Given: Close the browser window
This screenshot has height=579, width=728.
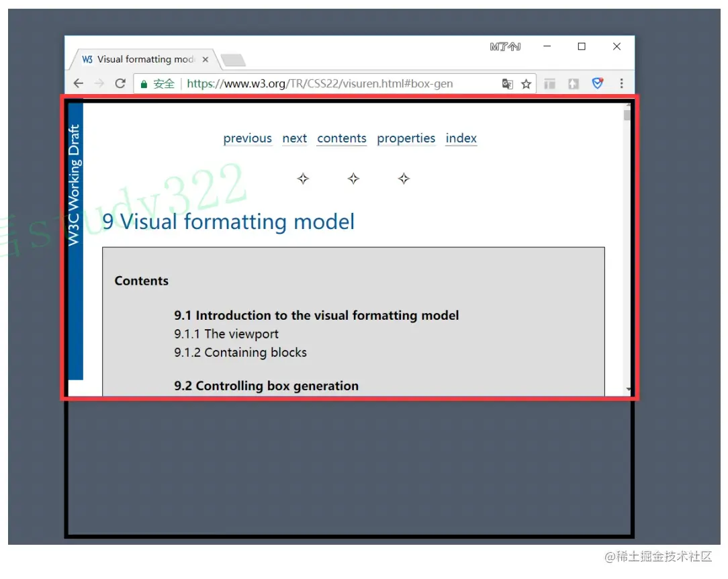Looking at the screenshot, I should point(617,46).
